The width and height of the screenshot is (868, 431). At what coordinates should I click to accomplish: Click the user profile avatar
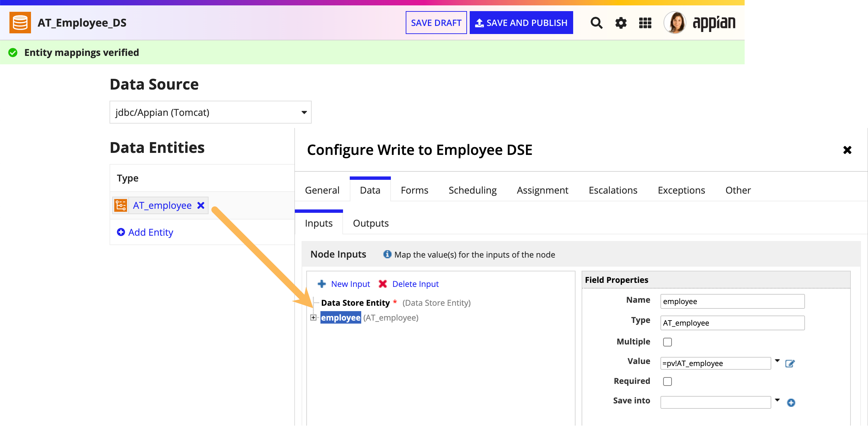tap(675, 23)
